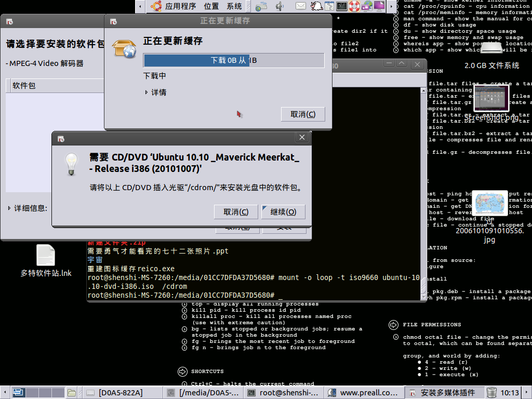Open the volume speaker control
Viewport: 532px width, 399px height.
[280, 6]
